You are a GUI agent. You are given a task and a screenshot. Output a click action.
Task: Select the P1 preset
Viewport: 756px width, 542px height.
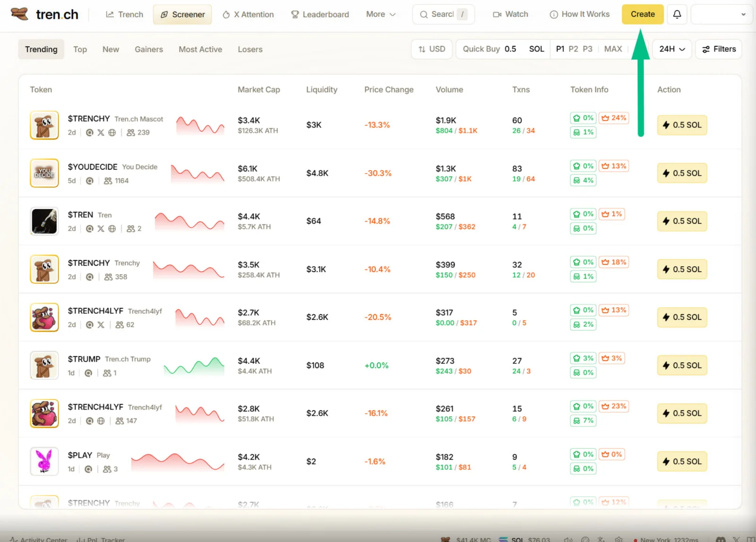(560, 49)
